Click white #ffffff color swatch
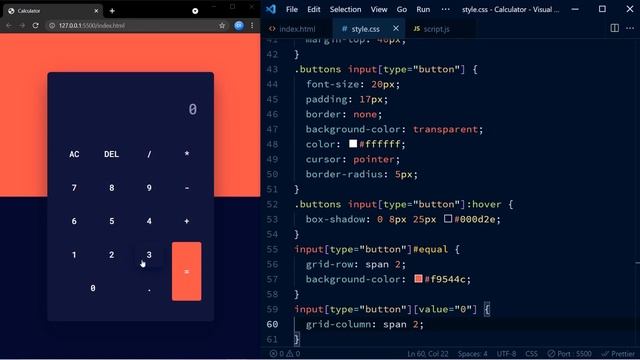This screenshot has height=360, width=640. [353, 144]
